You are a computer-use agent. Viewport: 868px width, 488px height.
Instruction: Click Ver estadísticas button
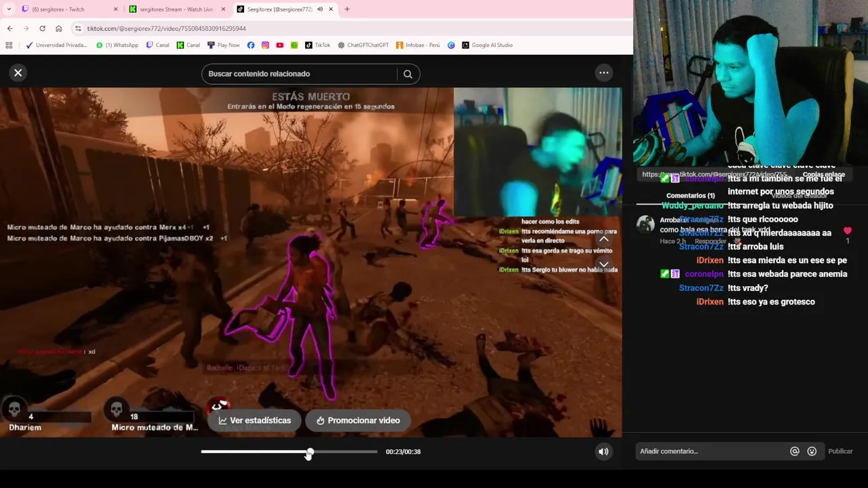pyautogui.click(x=254, y=420)
